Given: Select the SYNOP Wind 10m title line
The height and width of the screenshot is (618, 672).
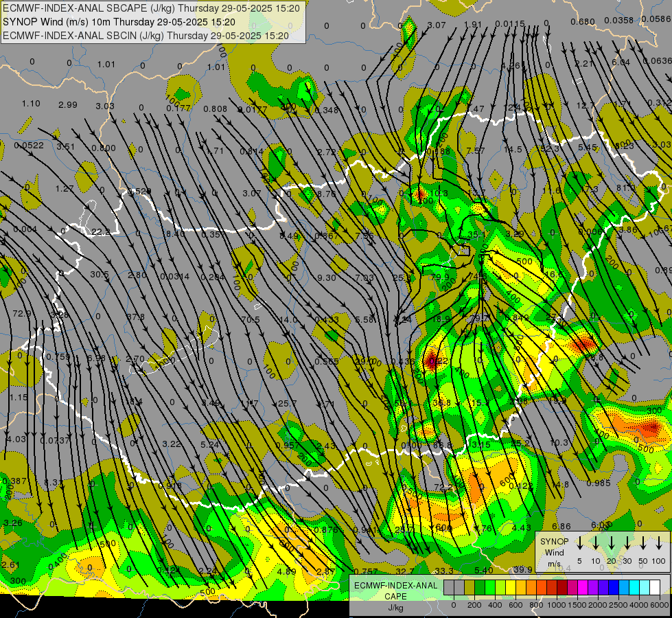Looking at the screenshot, I should coord(119,22).
